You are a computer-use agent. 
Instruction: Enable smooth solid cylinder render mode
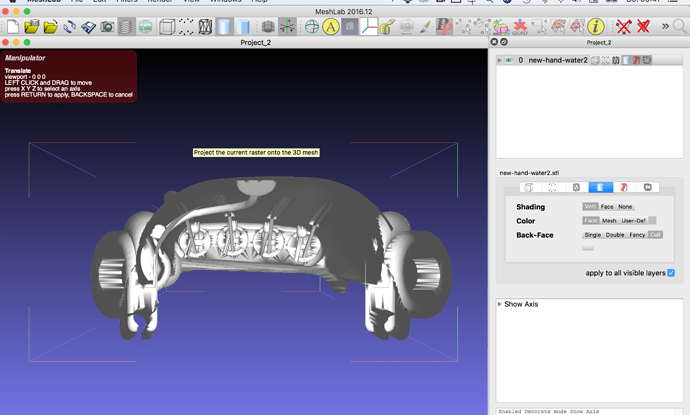[x=224, y=27]
